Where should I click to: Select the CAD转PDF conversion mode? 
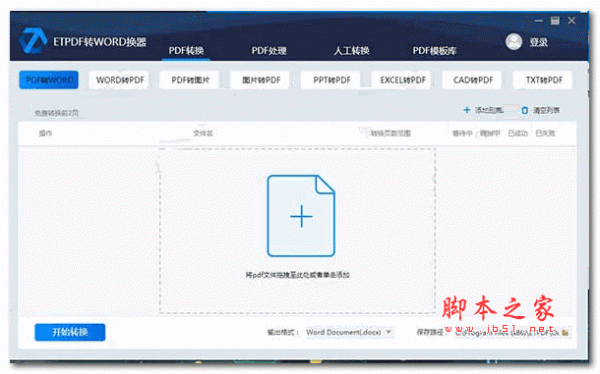pyautogui.click(x=473, y=80)
